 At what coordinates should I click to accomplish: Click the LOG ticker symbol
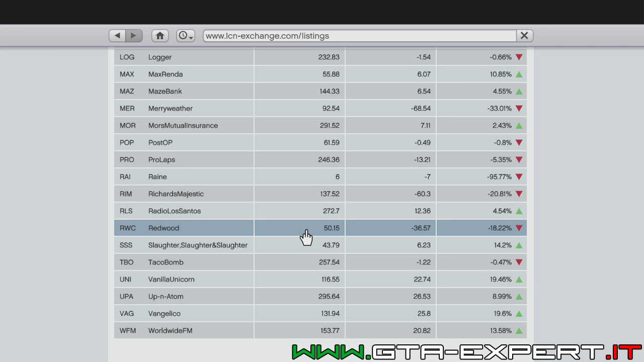click(x=127, y=57)
